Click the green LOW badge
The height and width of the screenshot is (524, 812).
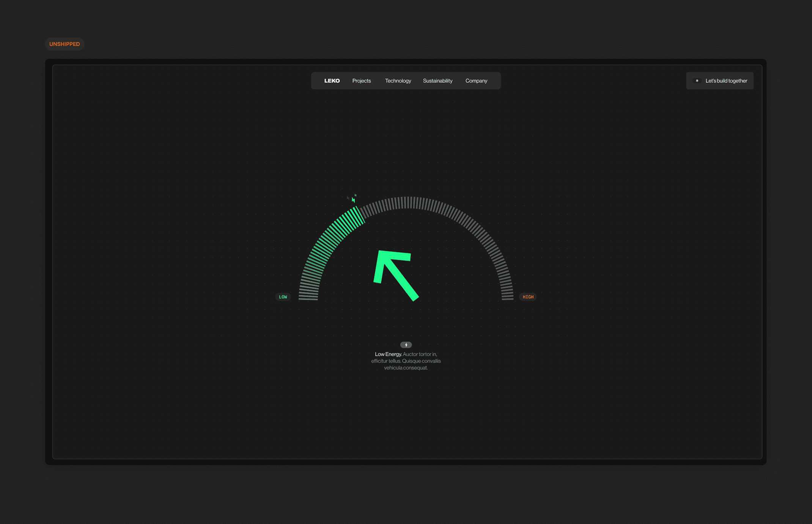283,297
